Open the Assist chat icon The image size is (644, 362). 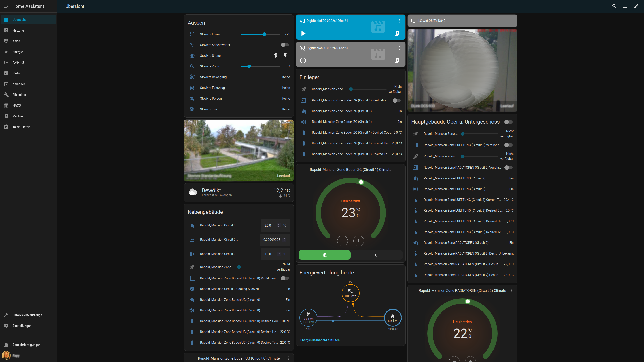pos(625,6)
